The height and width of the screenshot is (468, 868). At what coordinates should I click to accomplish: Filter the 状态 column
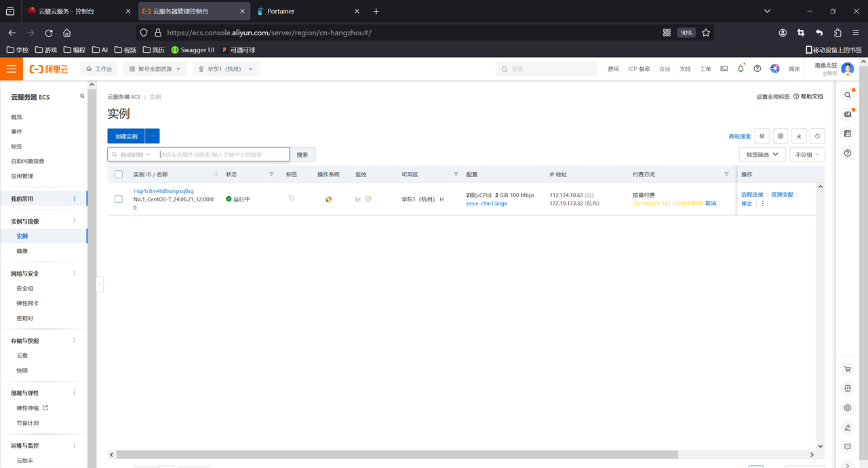(271, 174)
